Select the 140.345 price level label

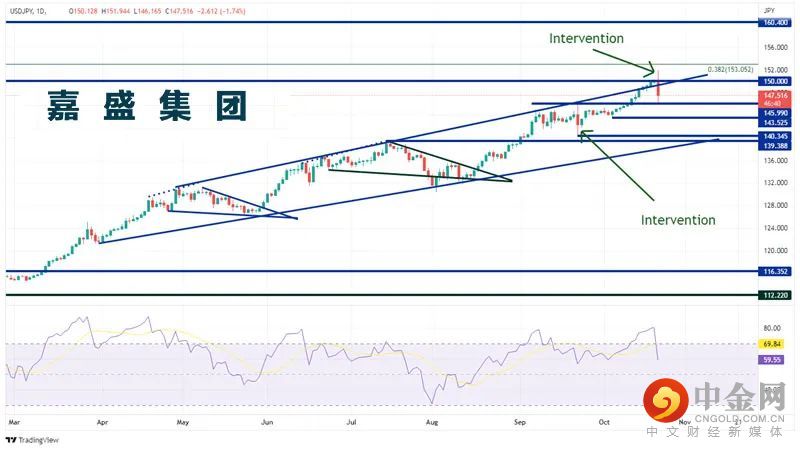[x=775, y=136]
